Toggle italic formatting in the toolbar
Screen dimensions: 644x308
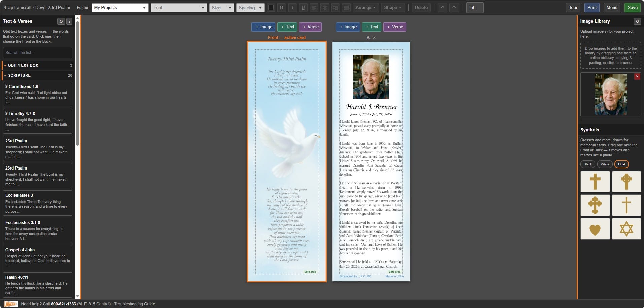pos(292,7)
